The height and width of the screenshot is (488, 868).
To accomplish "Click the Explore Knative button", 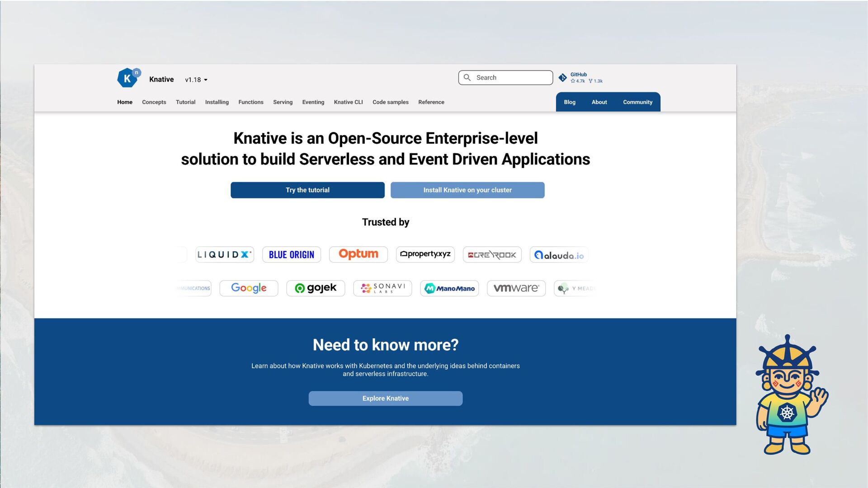I will (x=386, y=399).
